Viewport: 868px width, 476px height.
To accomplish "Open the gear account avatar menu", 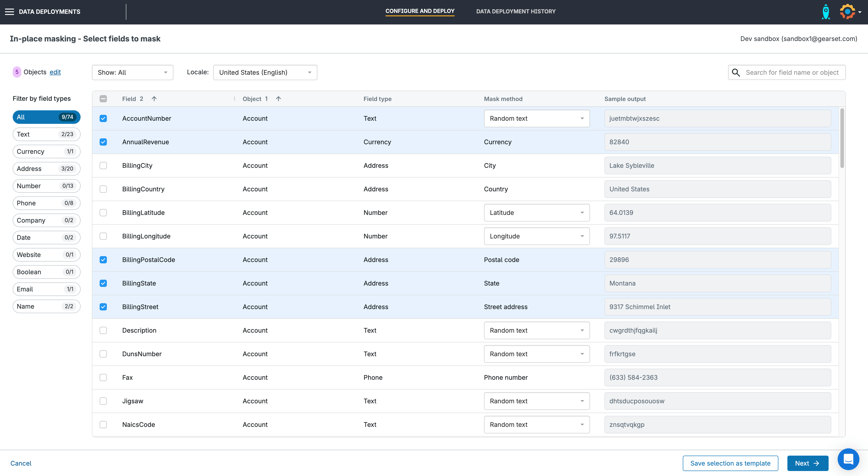I will 848,12.
